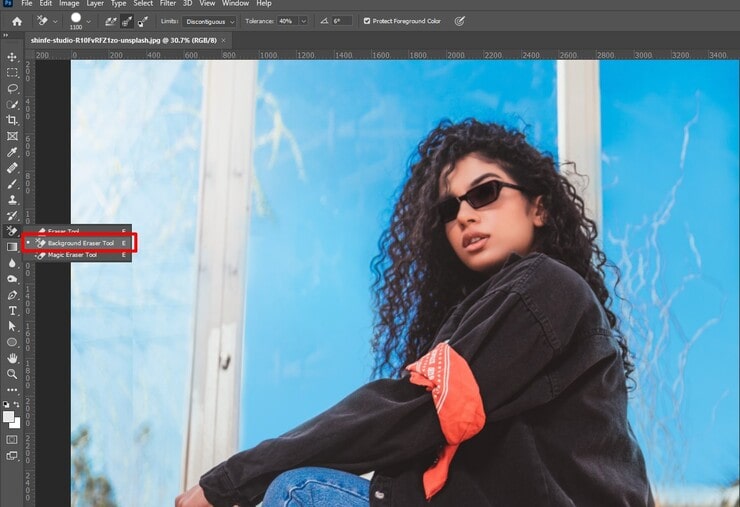The height and width of the screenshot is (507, 740).
Task: Select the Frame tool
Action: coord(12,136)
